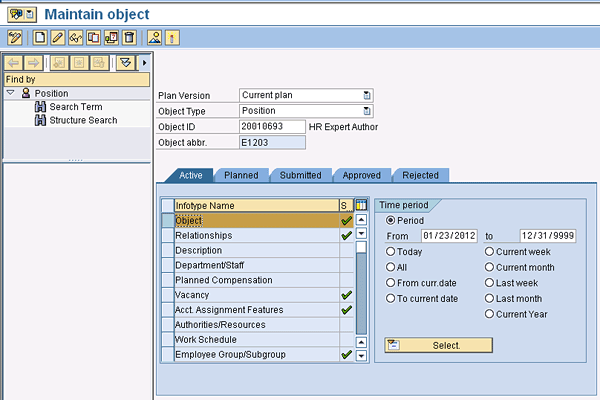Click the Create infotype (blank page) icon
The height and width of the screenshot is (400, 600).
tap(40, 38)
